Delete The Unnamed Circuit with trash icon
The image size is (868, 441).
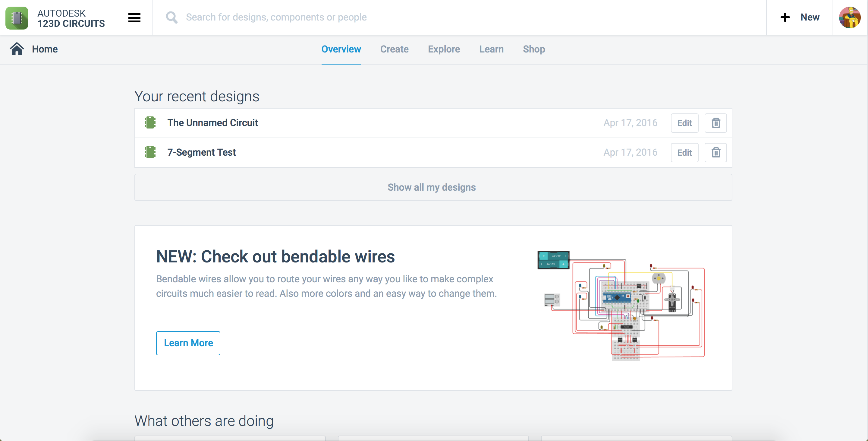click(715, 123)
